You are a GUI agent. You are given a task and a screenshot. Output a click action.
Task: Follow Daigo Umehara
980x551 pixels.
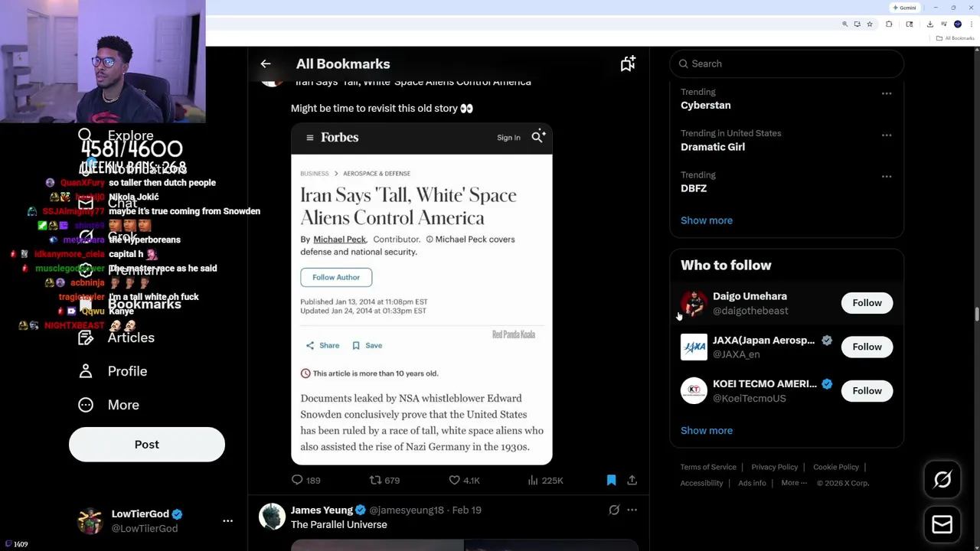click(867, 303)
